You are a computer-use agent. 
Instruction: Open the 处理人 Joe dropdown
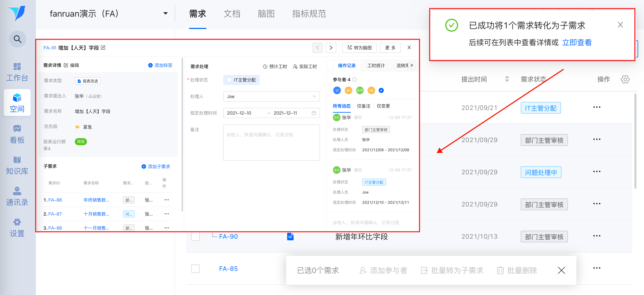coord(271,97)
